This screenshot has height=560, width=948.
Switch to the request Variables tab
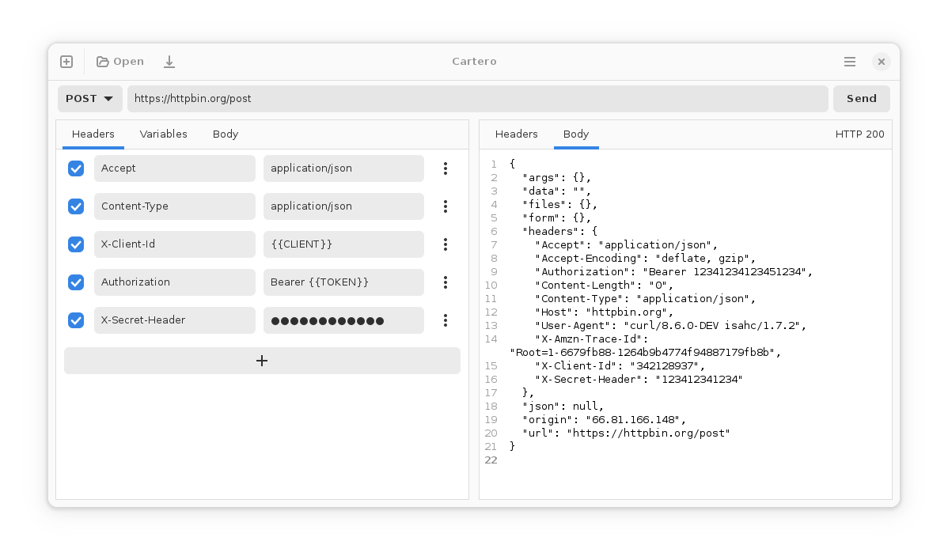pyautogui.click(x=163, y=134)
